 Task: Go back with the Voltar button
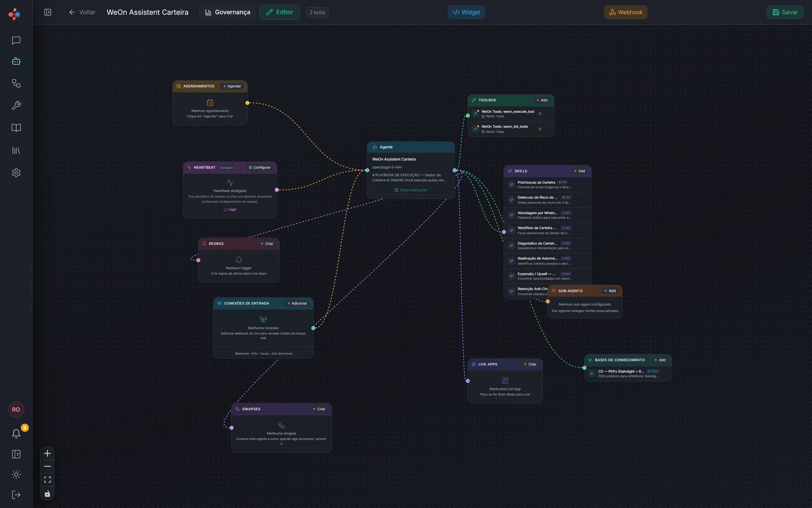(x=82, y=12)
